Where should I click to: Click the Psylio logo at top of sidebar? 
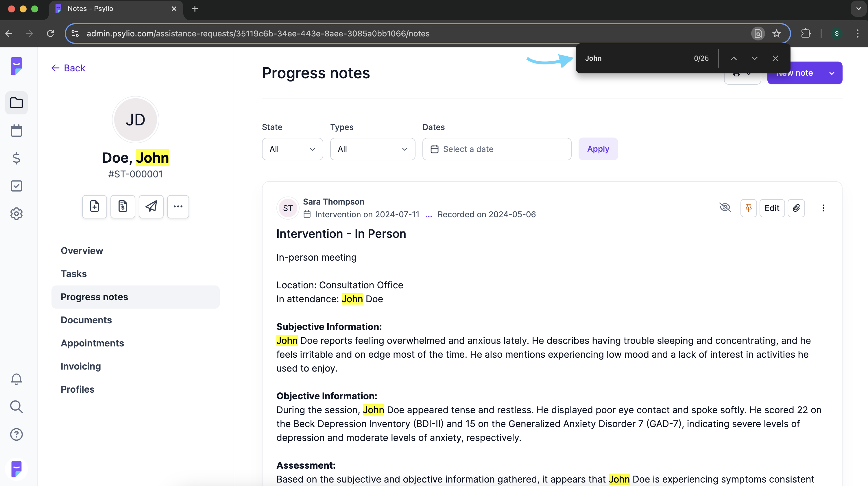coord(16,66)
